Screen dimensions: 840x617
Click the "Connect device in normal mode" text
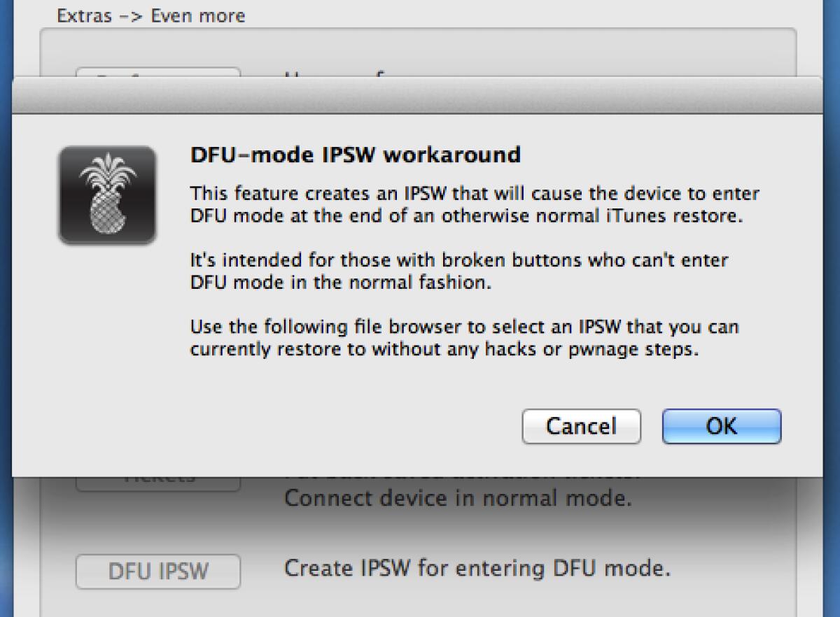tap(458, 499)
